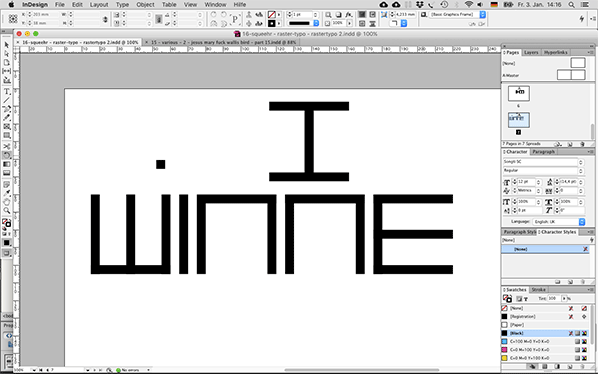This screenshot has width=598, height=374.
Task: Click the fill swatch in control bar
Action: click(x=272, y=14)
